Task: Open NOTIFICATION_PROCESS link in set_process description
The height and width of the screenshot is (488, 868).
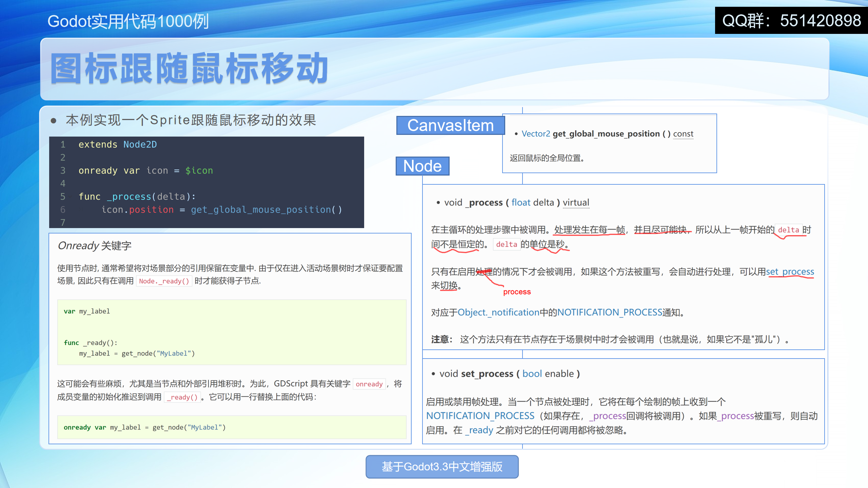Action: [480, 415]
